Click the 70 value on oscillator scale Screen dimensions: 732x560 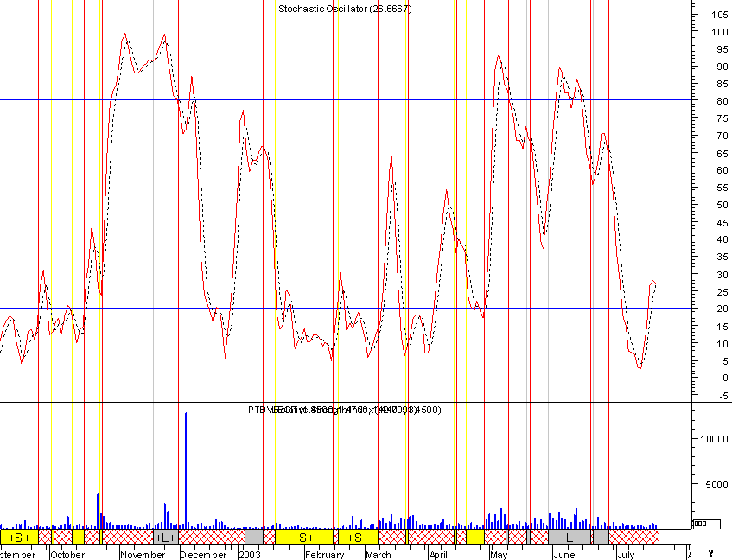click(x=722, y=136)
